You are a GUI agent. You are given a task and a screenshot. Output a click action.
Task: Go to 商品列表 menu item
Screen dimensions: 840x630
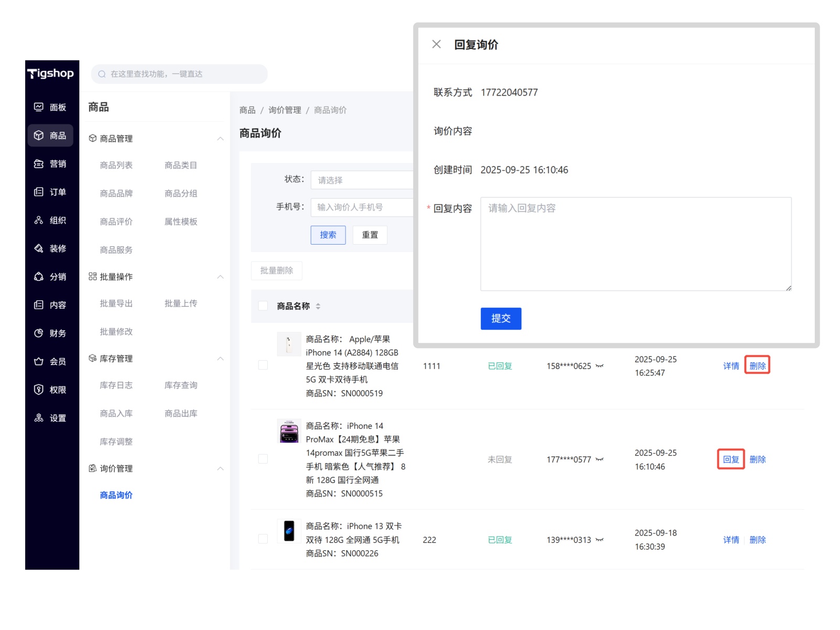pyautogui.click(x=116, y=165)
